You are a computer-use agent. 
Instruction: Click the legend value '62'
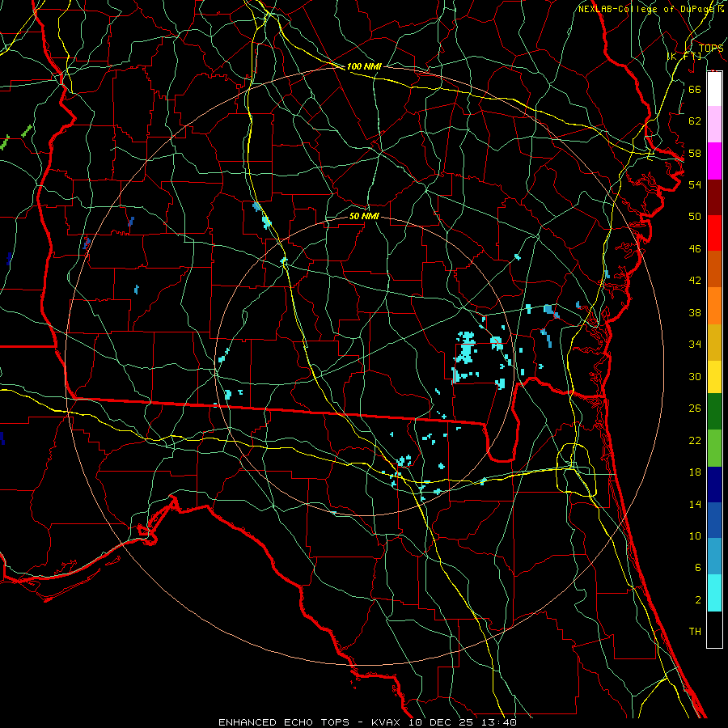click(x=695, y=121)
